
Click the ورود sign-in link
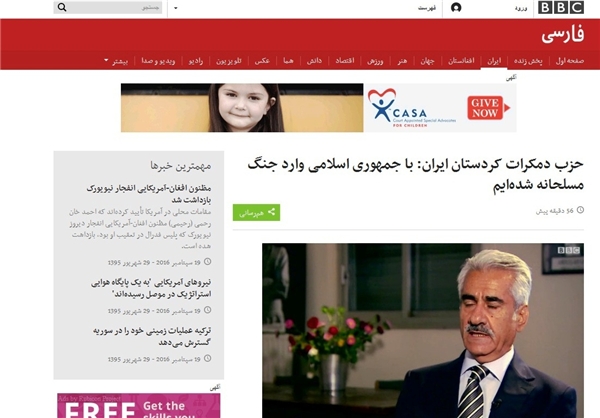(521, 8)
